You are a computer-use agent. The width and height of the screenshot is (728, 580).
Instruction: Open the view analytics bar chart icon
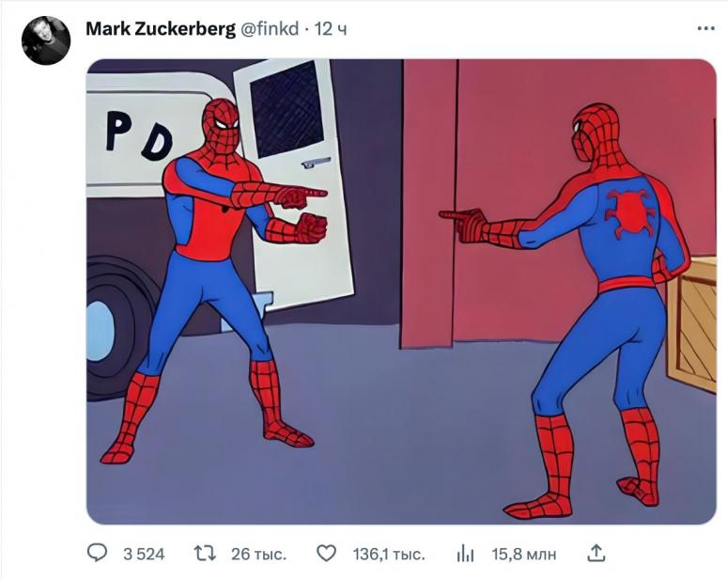point(464,554)
